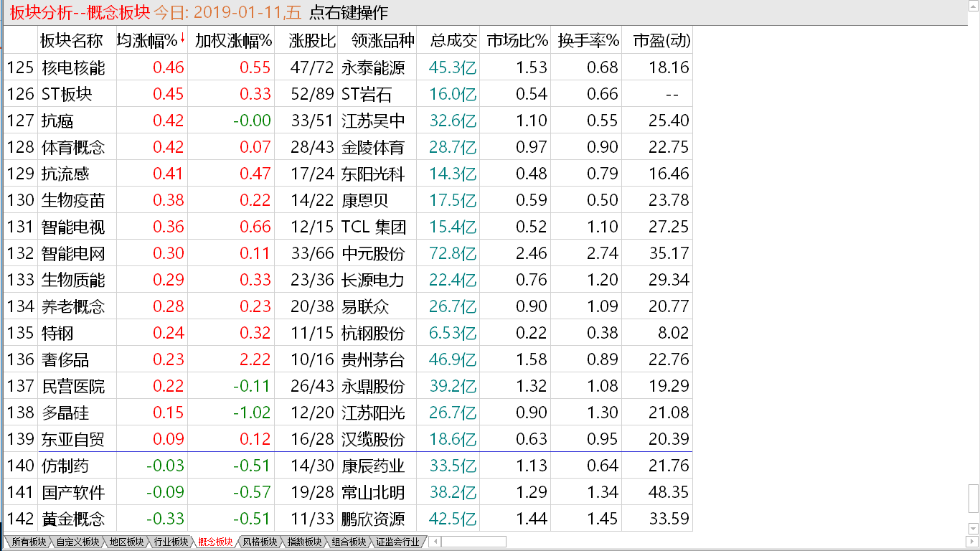Click the 点右键操作 hint in the title
980x551 pixels.
click(349, 12)
